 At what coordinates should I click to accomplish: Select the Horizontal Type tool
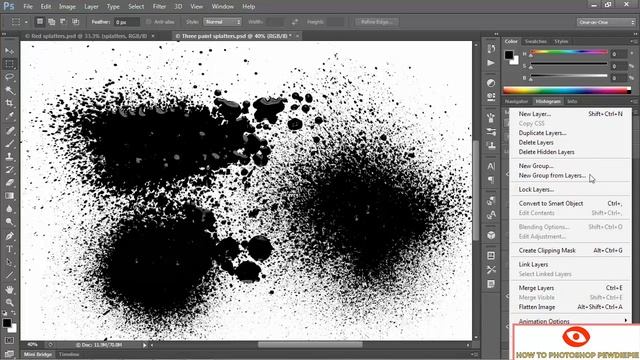[9, 249]
